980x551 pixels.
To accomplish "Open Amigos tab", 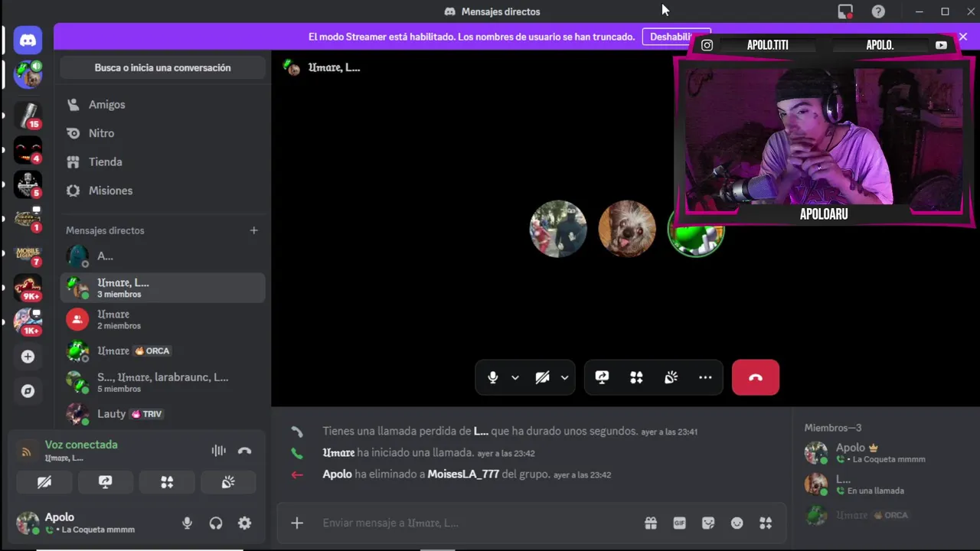I will pos(162,104).
